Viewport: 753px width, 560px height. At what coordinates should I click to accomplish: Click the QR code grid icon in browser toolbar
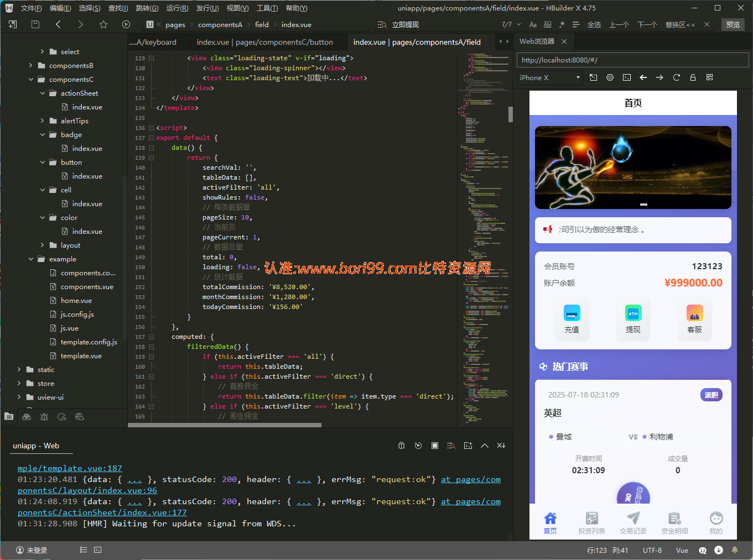tap(709, 77)
